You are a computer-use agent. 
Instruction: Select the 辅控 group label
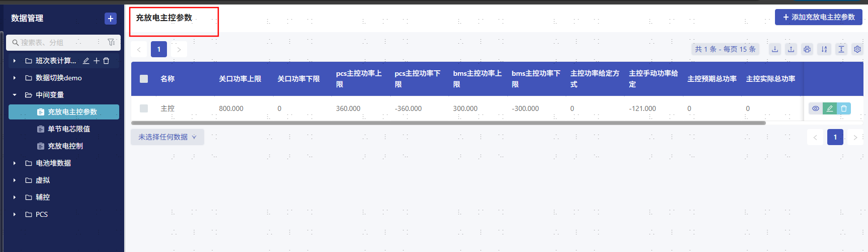pyautogui.click(x=43, y=197)
